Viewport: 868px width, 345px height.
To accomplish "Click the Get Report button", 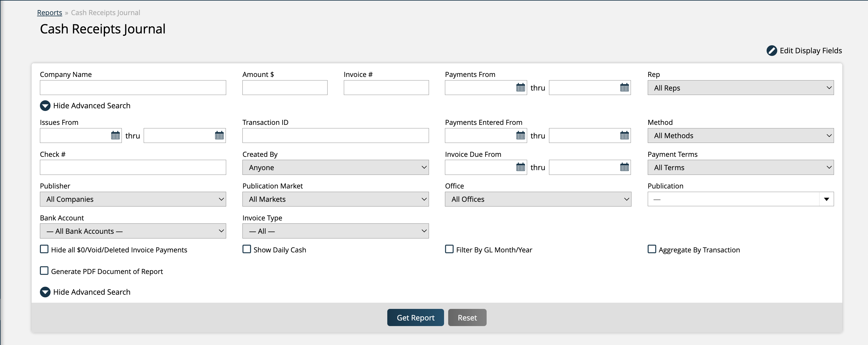I will click(x=415, y=318).
